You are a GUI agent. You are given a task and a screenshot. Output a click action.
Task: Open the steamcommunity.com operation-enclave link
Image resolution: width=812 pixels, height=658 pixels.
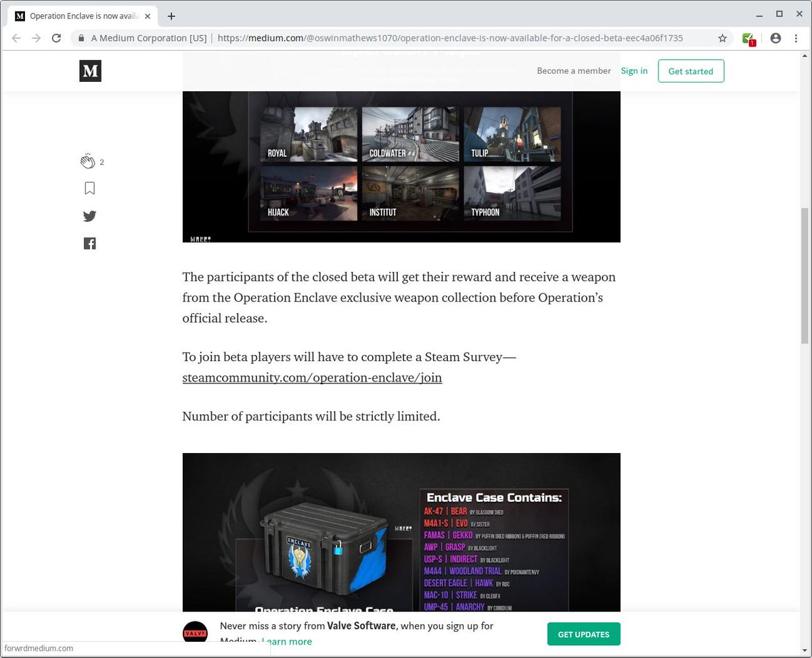coord(312,377)
